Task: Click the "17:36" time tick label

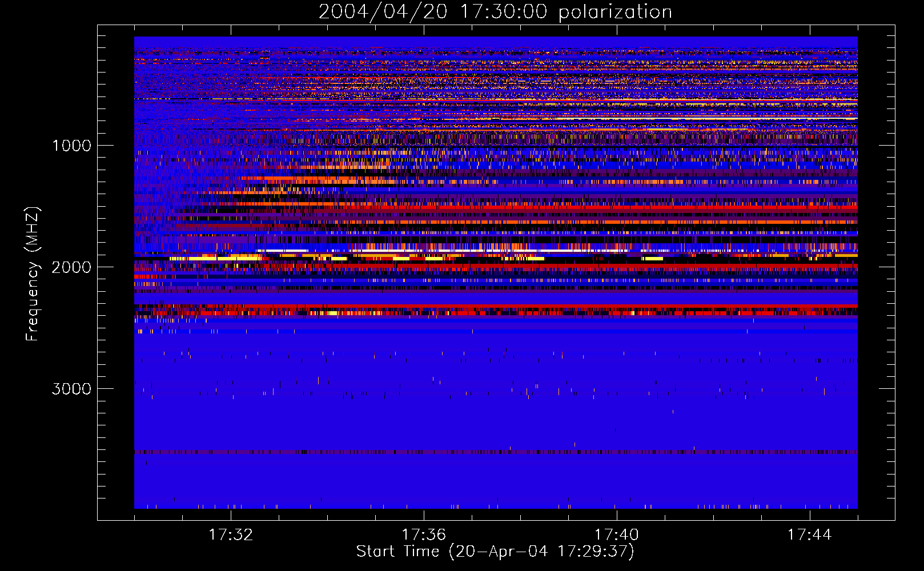Action: (424, 534)
